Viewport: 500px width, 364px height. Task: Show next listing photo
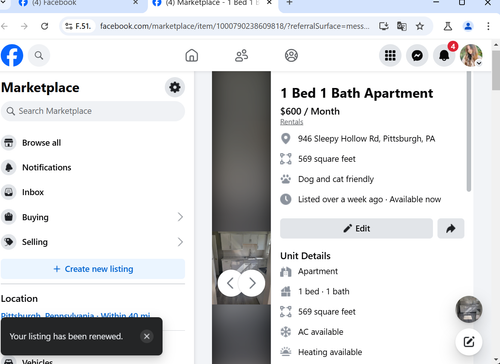(x=252, y=283)
